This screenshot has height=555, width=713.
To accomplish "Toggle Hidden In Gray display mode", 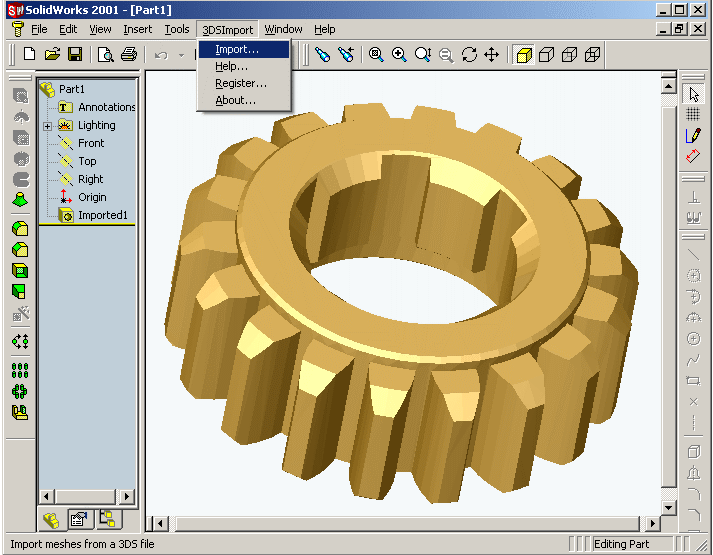I will [x=569, y=55].
